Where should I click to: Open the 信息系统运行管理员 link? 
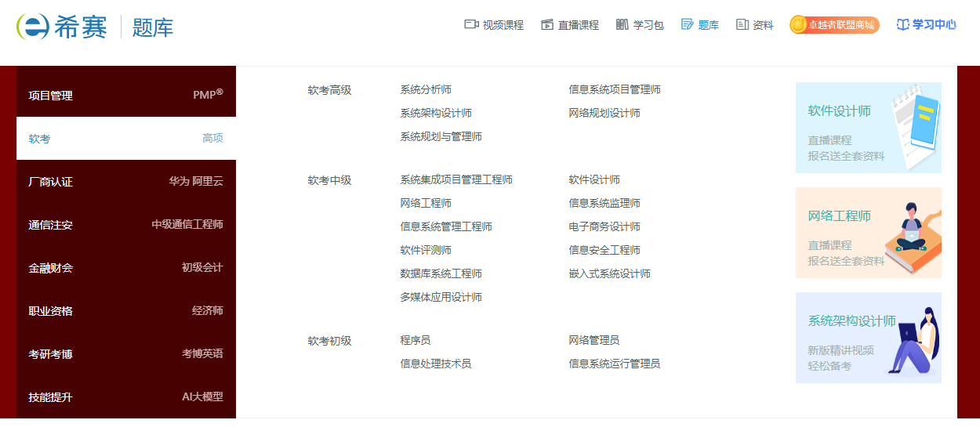tap(615, 364)
